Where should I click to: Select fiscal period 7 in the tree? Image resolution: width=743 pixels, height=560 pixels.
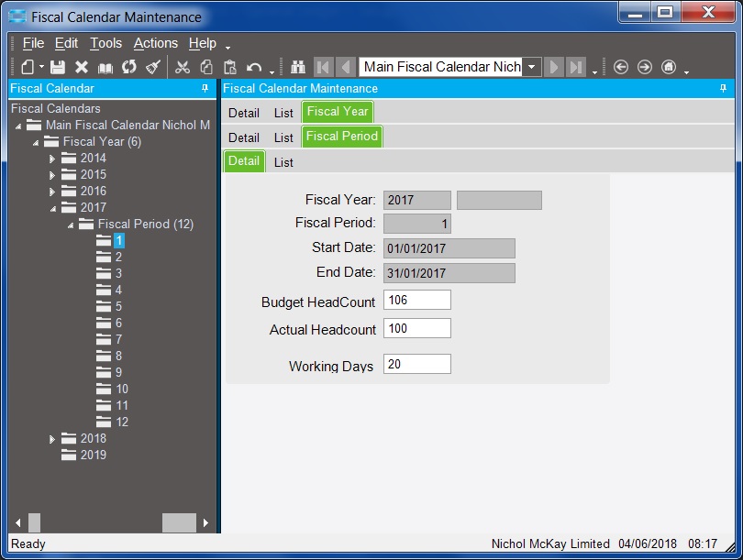coord(118,339)
